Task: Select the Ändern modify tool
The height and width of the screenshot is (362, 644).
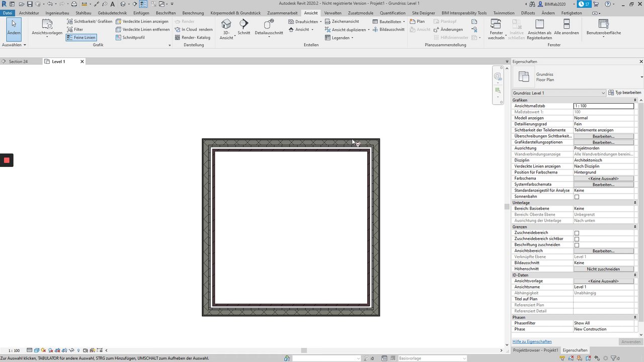Action: pyautogui.click(x=14, y=29)
